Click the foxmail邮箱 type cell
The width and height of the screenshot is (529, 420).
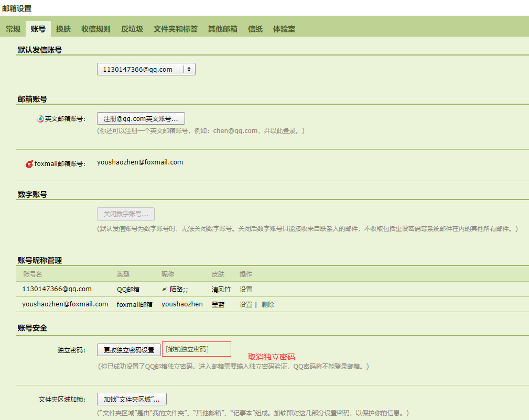tap(135, 304)
